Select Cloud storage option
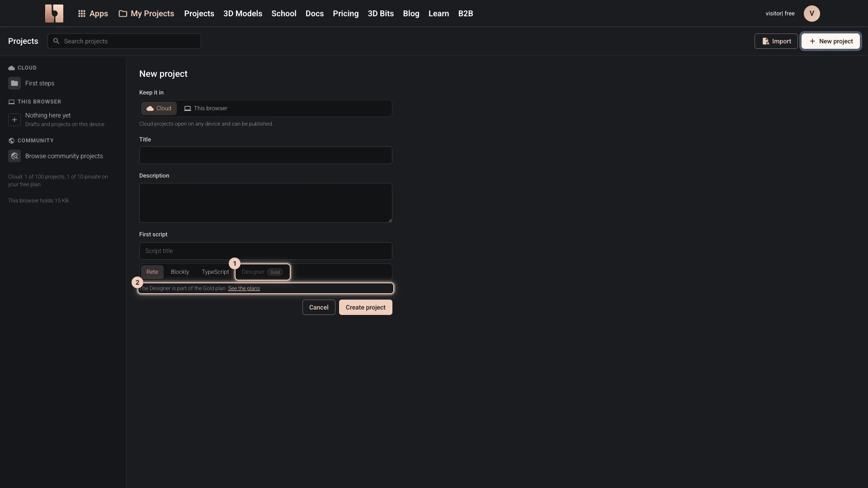 [159, 108]
